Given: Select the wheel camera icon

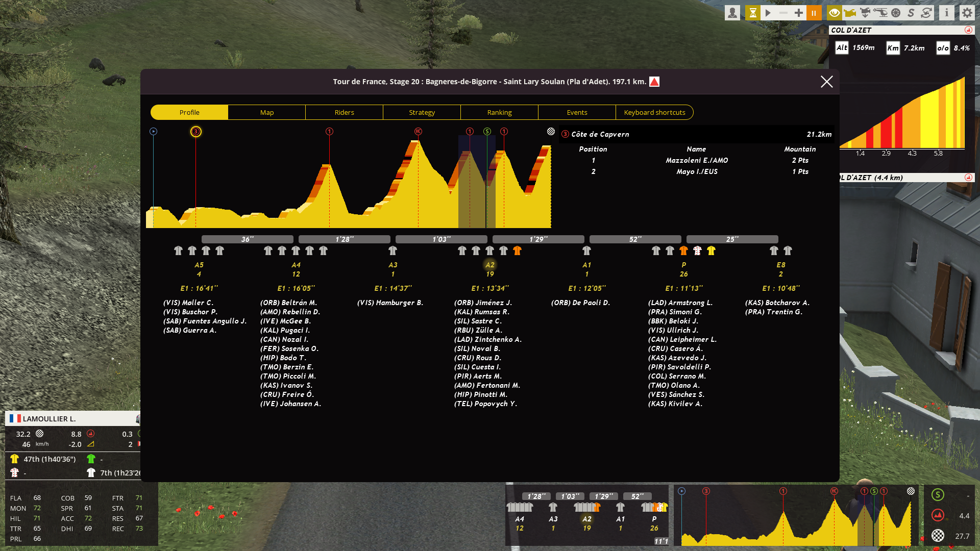Looking at the screenshot, I should [x=896, y=13].
